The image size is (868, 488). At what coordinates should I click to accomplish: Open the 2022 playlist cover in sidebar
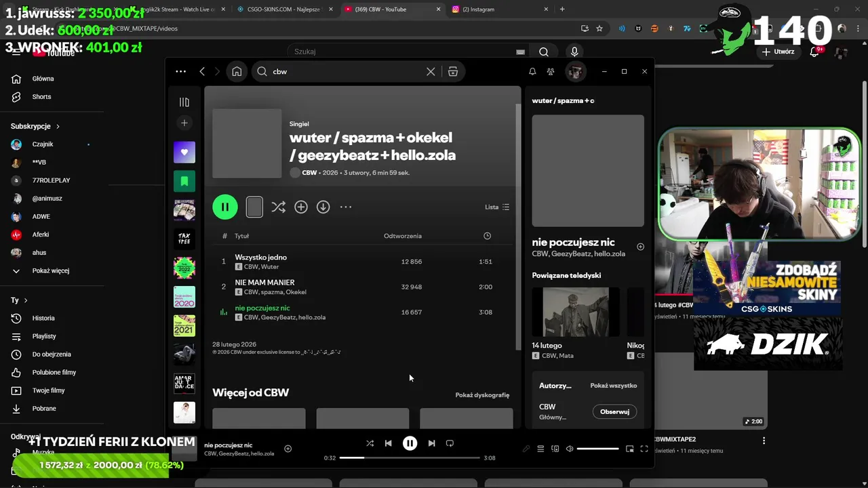click(184, 268)
